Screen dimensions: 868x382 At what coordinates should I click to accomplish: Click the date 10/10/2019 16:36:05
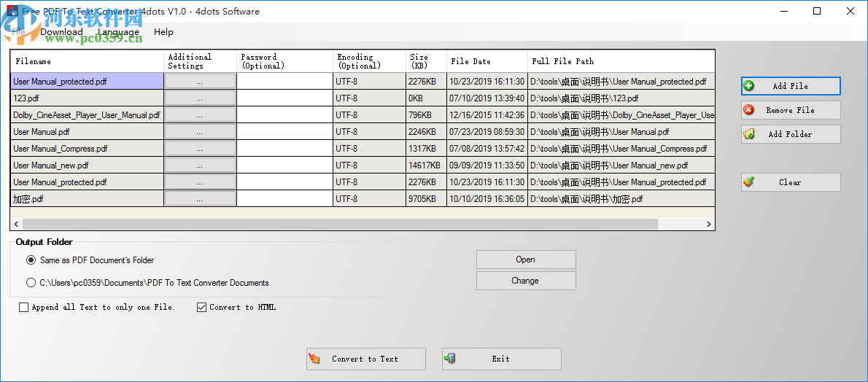pyautogui.click(x=487, y=199)
